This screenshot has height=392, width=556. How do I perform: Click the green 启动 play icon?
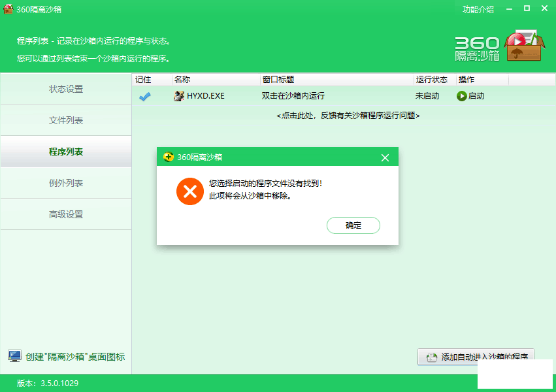tap(461, 96)
